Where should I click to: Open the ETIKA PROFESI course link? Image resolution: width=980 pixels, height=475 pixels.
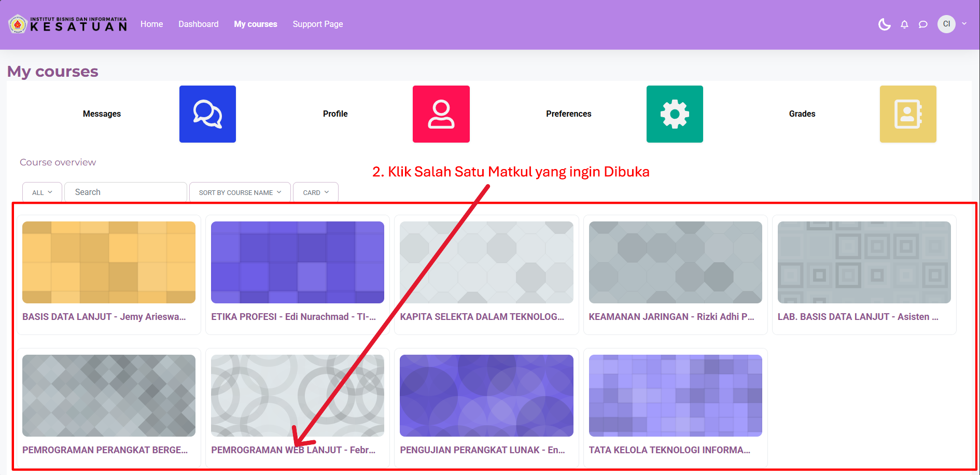(293, 317)
